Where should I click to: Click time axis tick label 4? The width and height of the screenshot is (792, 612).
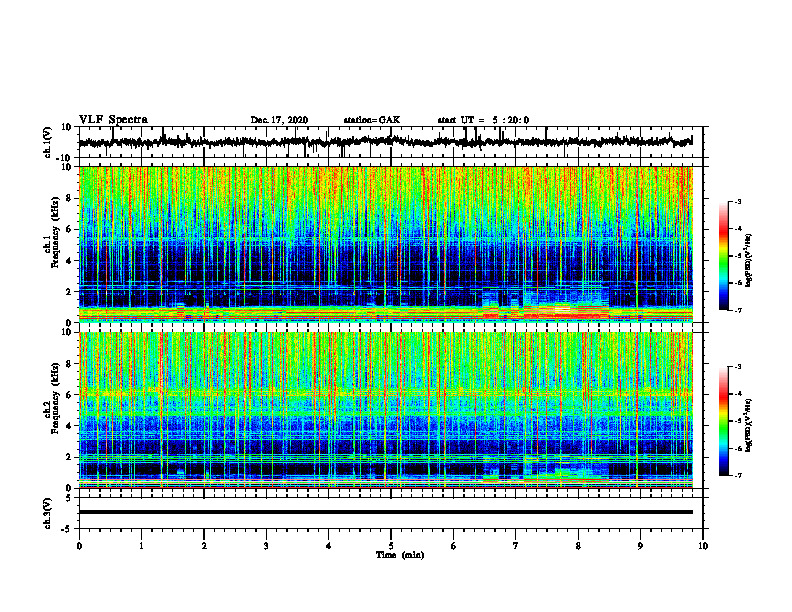[329, 546]
